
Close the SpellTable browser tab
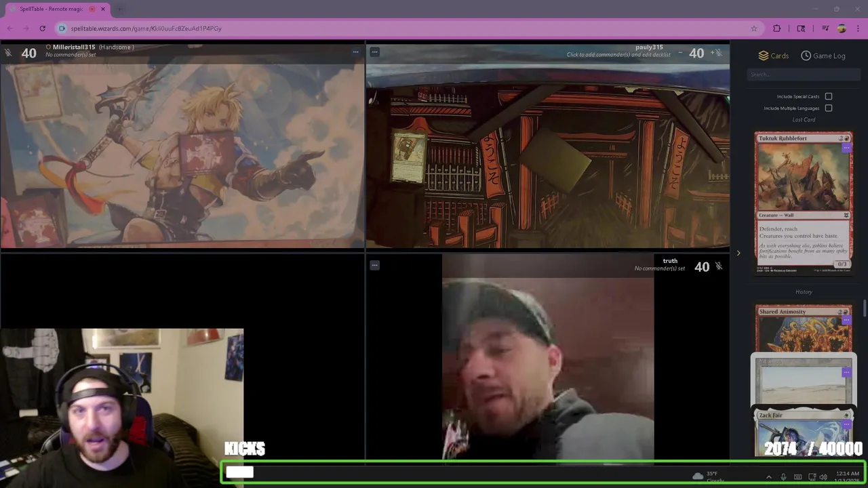[103, 9]
